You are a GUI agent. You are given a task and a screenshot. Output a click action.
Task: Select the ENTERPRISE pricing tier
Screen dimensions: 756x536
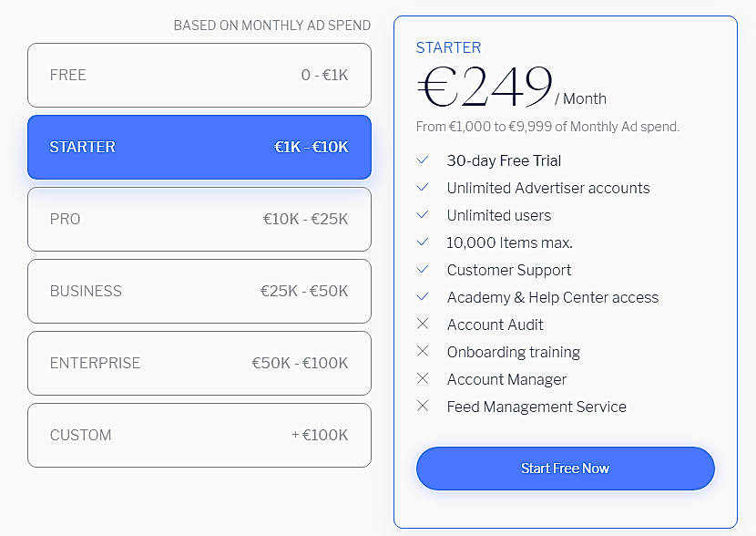point(199,363)
